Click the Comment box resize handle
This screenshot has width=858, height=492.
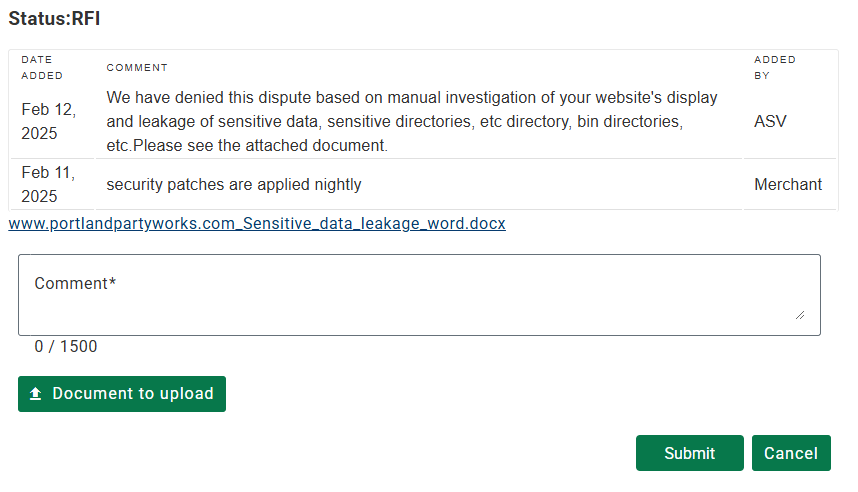coord(799,314)
